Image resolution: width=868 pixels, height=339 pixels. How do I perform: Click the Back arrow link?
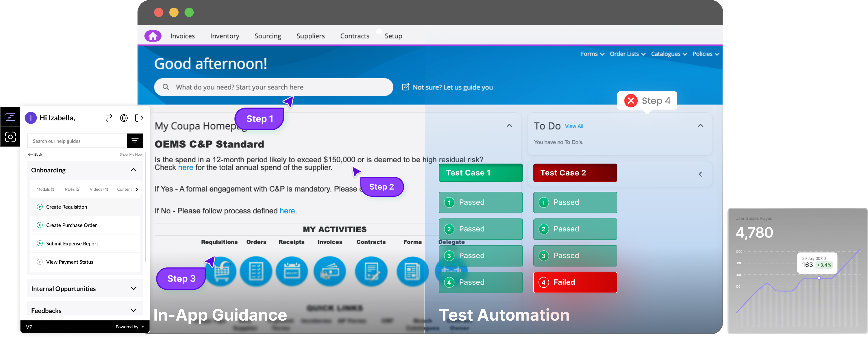pos(35,154)
